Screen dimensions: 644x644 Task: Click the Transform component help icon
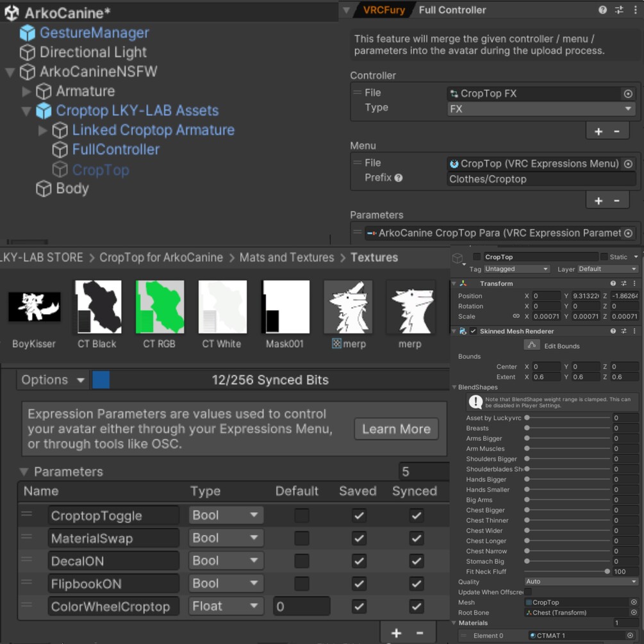click(x=613, y=283)
